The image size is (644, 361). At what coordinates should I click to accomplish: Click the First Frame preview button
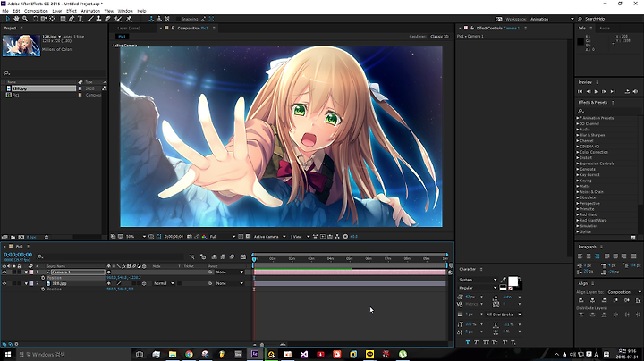(x=580, y=91)
